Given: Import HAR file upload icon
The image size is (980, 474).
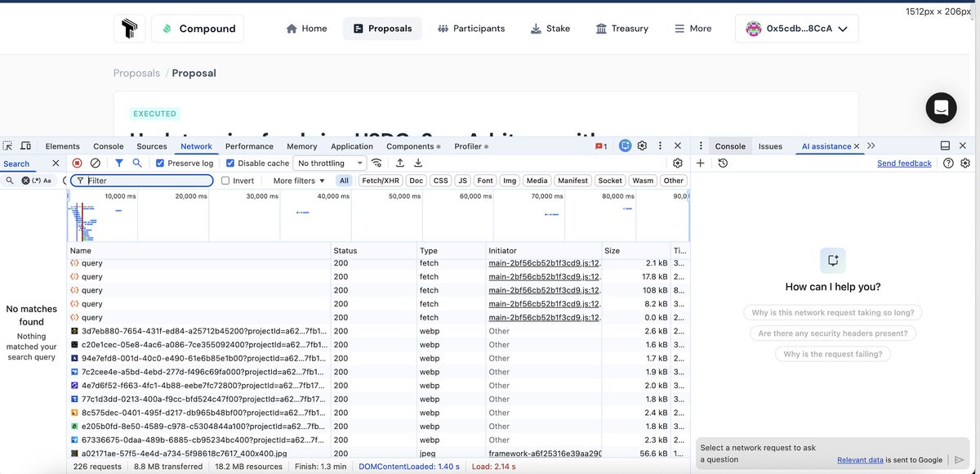Looking at the screenshot, I should point(400,163).
